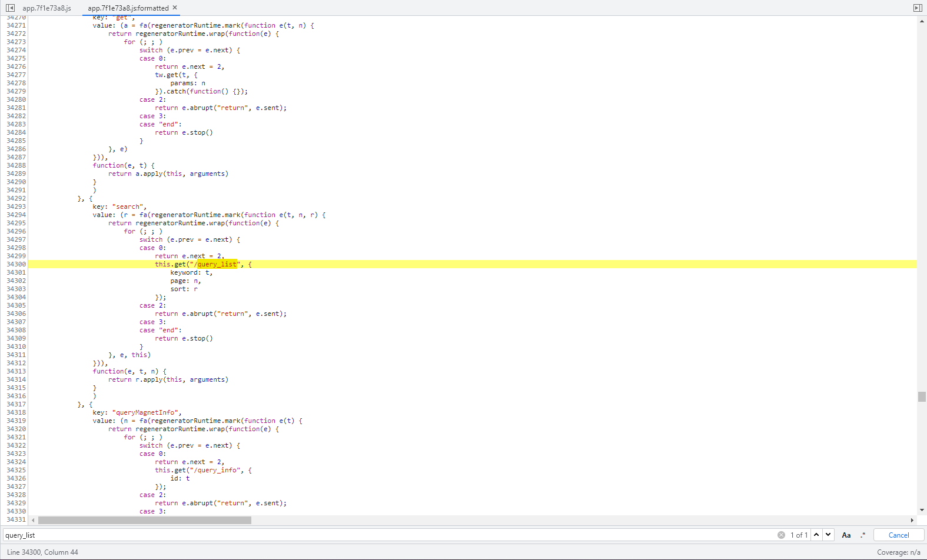Screen dimensions: 927x560
Task: Click the horizontal scrollbar thumb
Action: [144, 520]
